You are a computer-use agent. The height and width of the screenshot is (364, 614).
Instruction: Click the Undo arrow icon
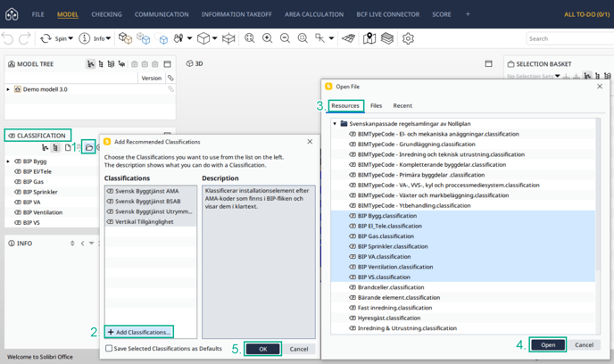[x=7, y=38]
